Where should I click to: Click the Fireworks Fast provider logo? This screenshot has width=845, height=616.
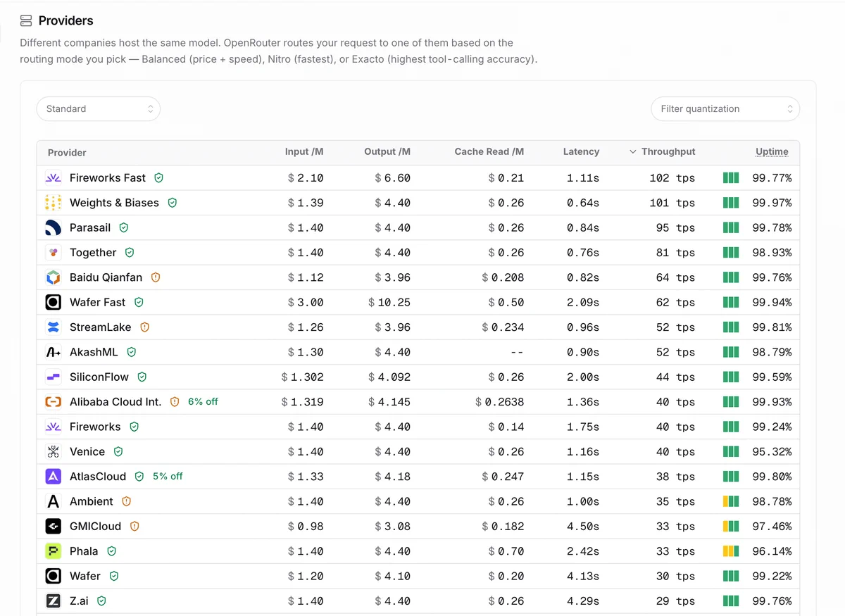(x=54, y=178)
